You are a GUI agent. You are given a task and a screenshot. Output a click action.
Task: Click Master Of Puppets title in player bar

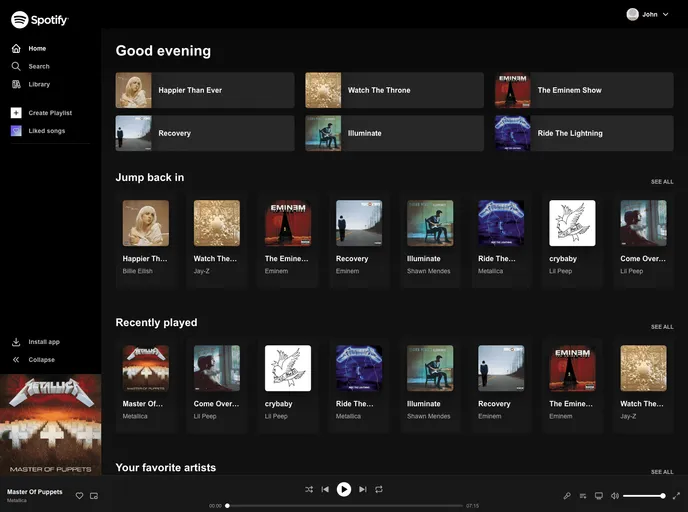click(x=35, y=492)
